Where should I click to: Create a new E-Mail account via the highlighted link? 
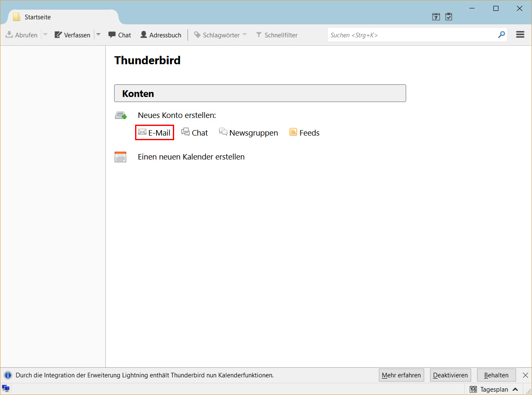154,132
